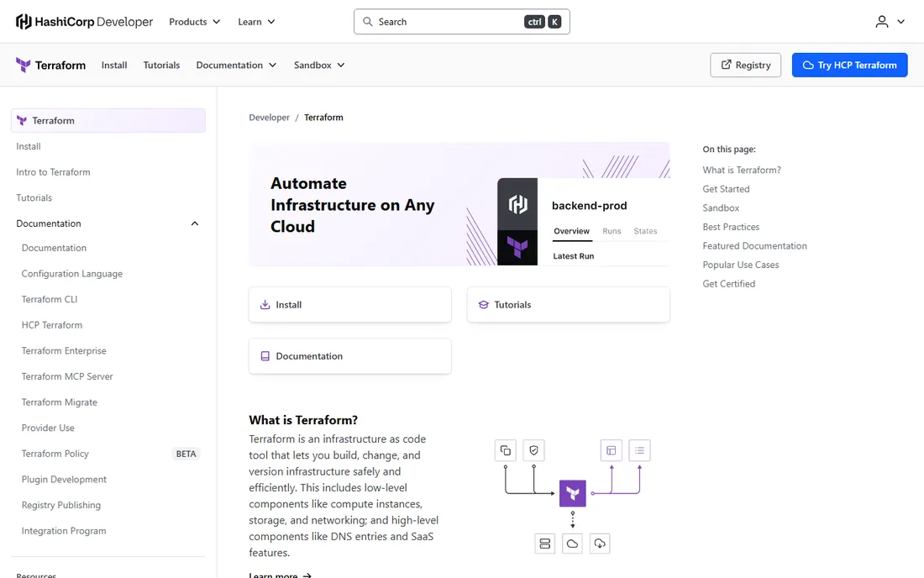The height and width of the screenshot is (578, 924).
Task: Open HCP Terraform in the sidebar
Action: (x=52, y=325)
